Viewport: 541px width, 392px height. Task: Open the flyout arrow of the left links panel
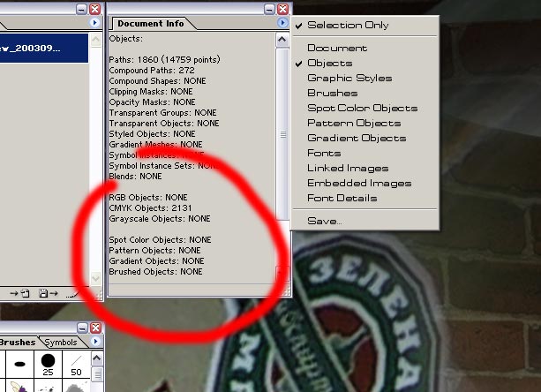[x=94, y=23]
